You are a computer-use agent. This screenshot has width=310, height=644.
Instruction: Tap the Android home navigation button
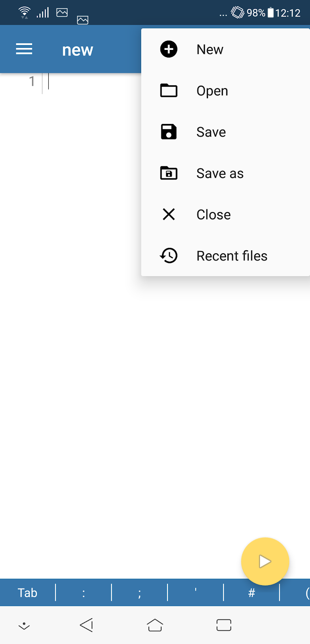[155, 625]
